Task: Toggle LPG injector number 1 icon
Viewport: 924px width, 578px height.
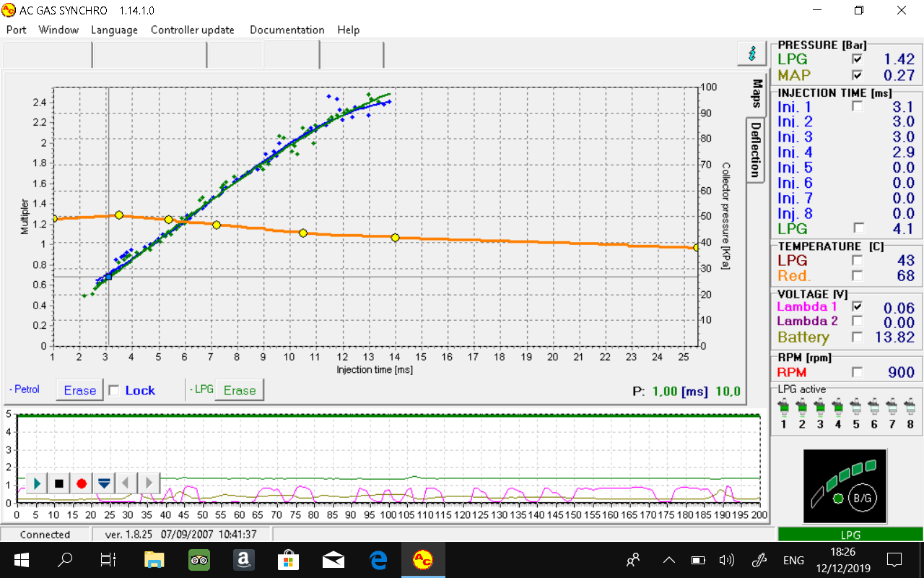Action: 784,410
